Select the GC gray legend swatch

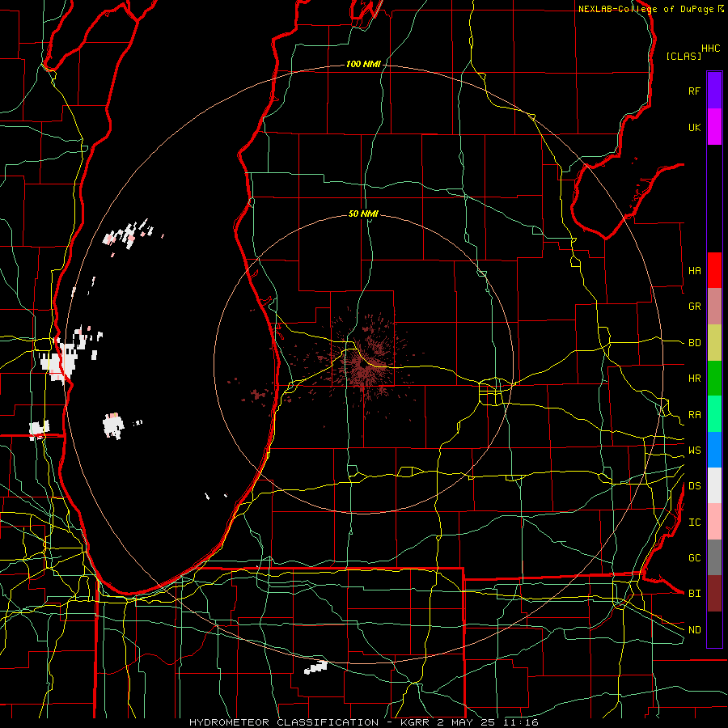coord(714,557)
